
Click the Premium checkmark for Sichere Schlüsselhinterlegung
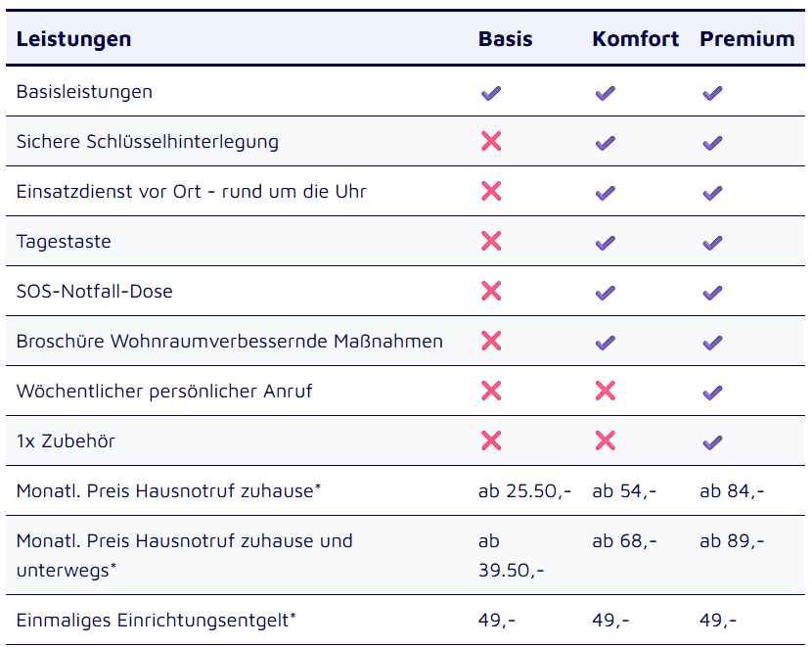[712, 142]
